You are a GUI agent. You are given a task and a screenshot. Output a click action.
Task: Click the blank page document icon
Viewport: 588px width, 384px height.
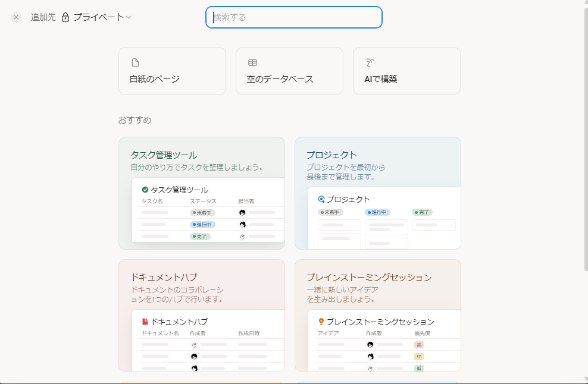click(x=135, y=63)
